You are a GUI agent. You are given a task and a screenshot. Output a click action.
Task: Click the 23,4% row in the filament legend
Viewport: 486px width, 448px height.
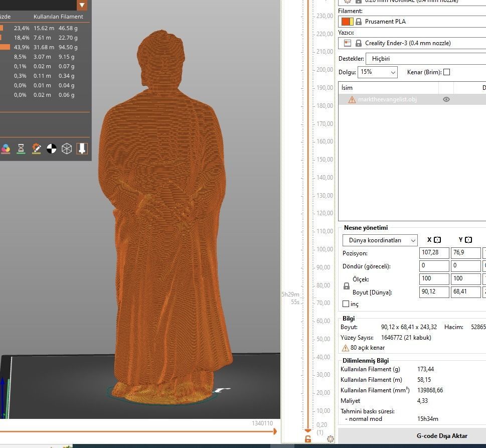(x=45, y=28)
